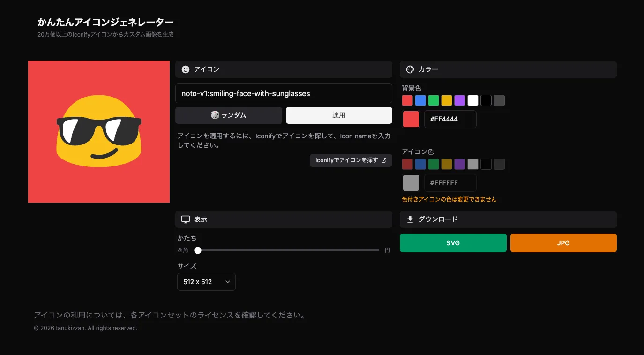This screenshot has height=355, width=644.
Task: Click the palette icon beside カラー heading
Action: pos(410,69)
